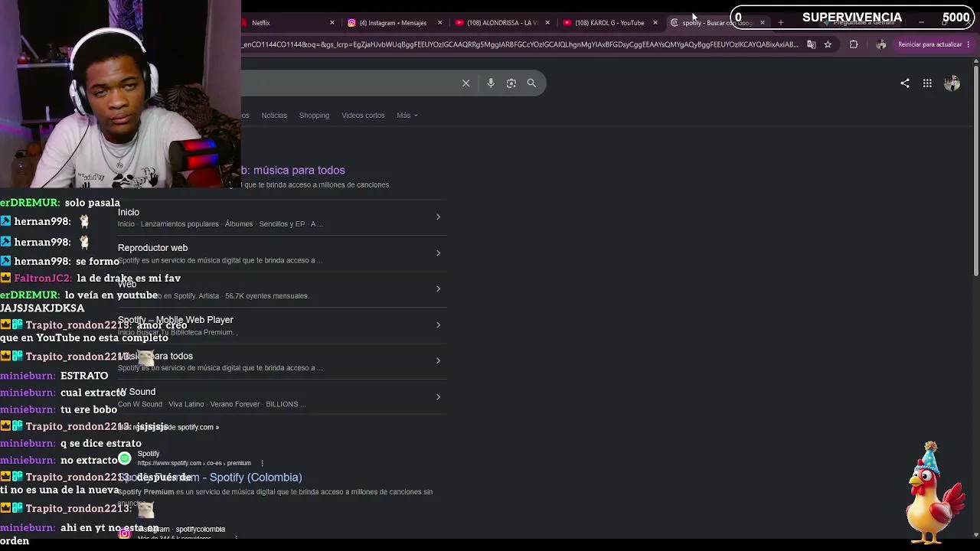Switch to the Netflix tab
The height and width of the screenshot is (551, 980).
pyautogui.click(x=287, y=23)
